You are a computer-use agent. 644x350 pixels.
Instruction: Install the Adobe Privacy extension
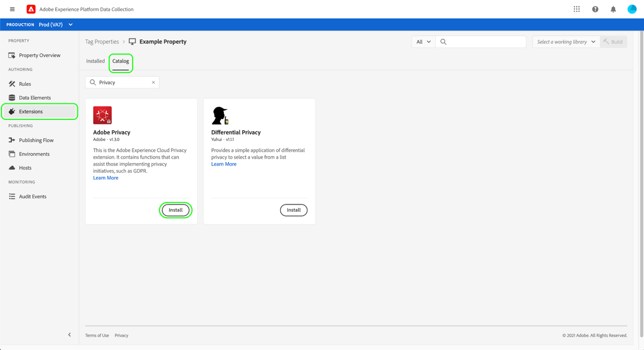click(x=175, y=210)
